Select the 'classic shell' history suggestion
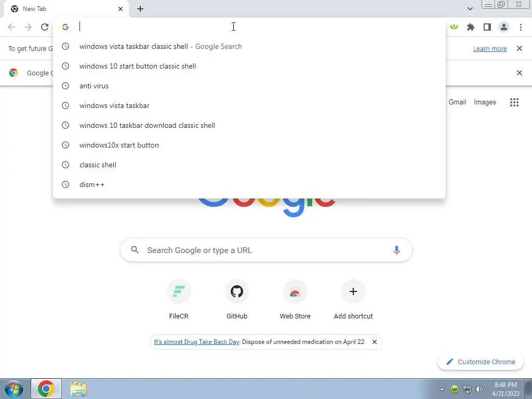 [249, 165]
